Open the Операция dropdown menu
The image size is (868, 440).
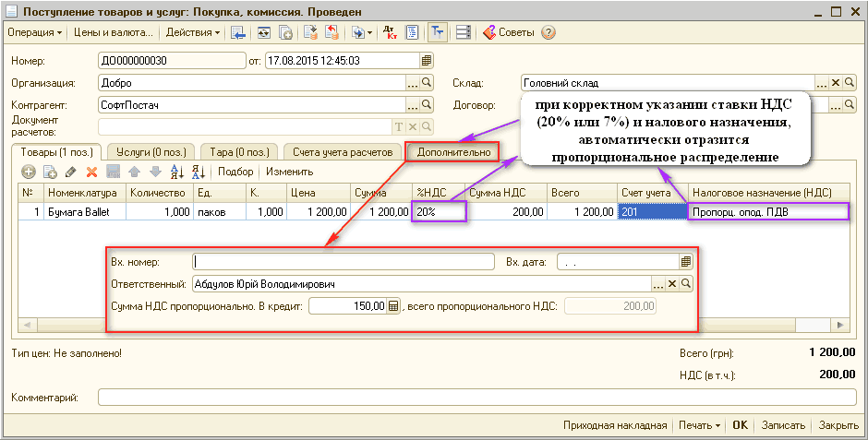coord(35,32)
